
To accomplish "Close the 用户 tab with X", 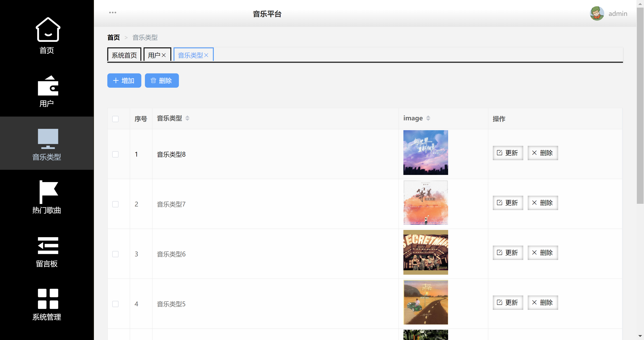I will (164, 55).
